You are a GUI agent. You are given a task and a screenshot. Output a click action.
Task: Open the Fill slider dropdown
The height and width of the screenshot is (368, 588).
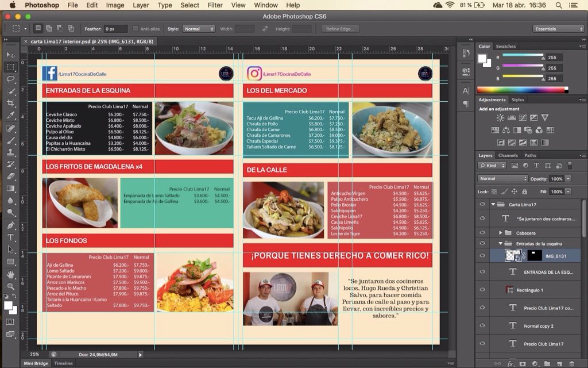point(568,191)
